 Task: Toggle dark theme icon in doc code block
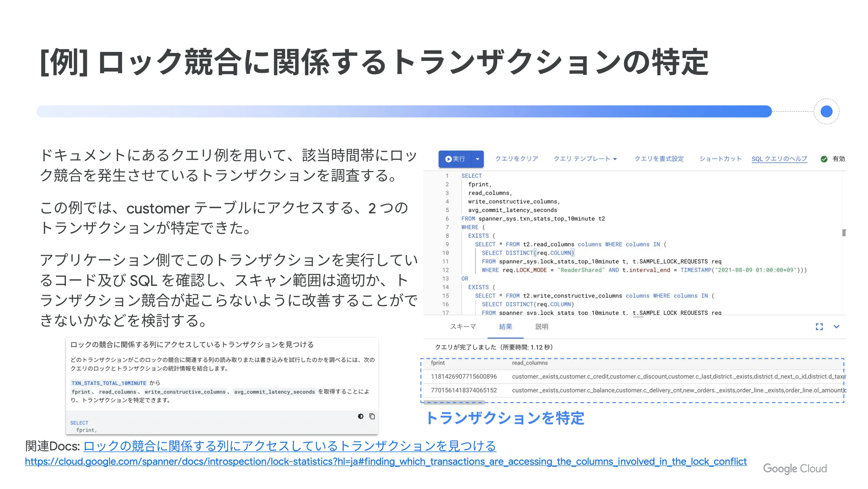pos(361,416)
